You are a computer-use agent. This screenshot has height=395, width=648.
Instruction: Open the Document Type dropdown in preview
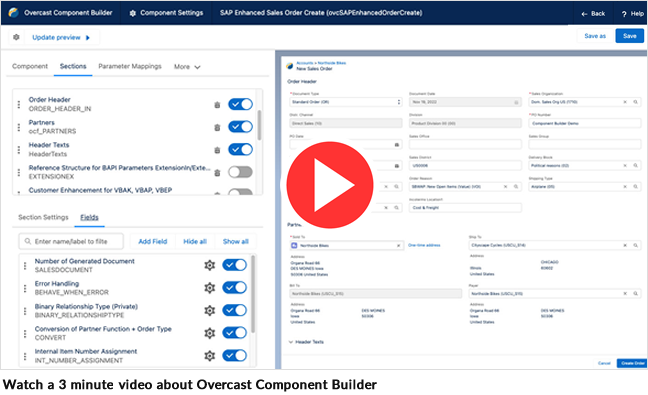tap(345, 102)
